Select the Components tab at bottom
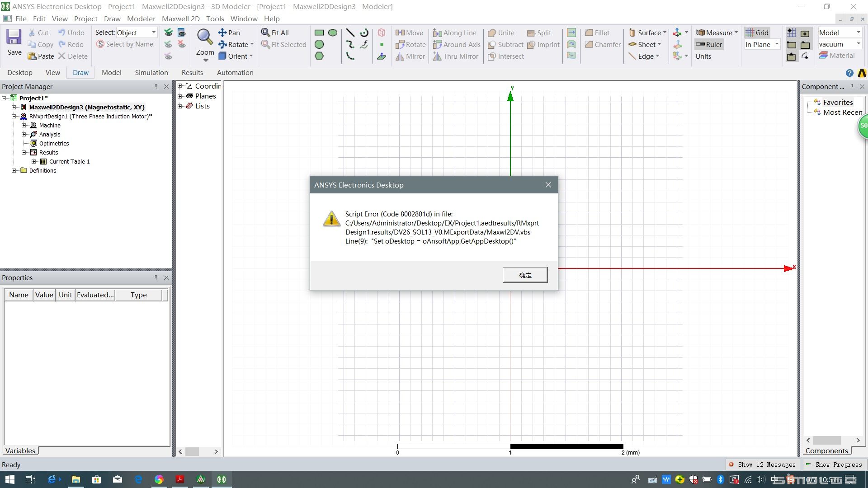Image resolution: width=868 pixels, height=488 pixels. [827, 450]
